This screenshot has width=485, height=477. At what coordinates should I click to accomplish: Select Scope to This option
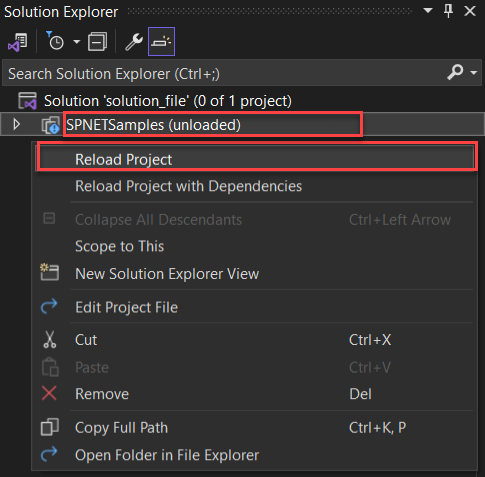120,247
